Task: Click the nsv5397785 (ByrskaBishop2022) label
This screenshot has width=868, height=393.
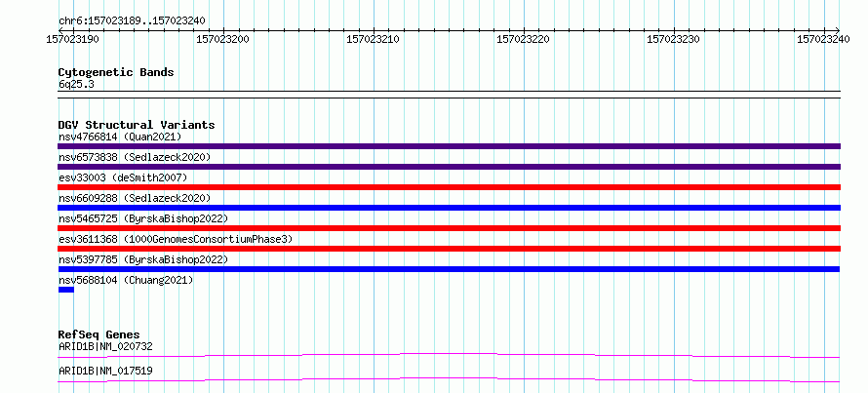Action: 143,259
